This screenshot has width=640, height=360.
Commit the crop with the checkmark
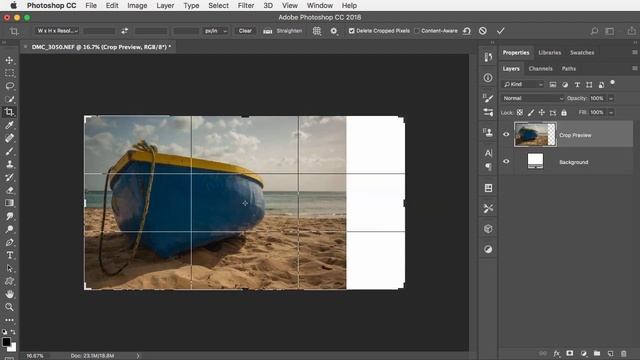501,31
